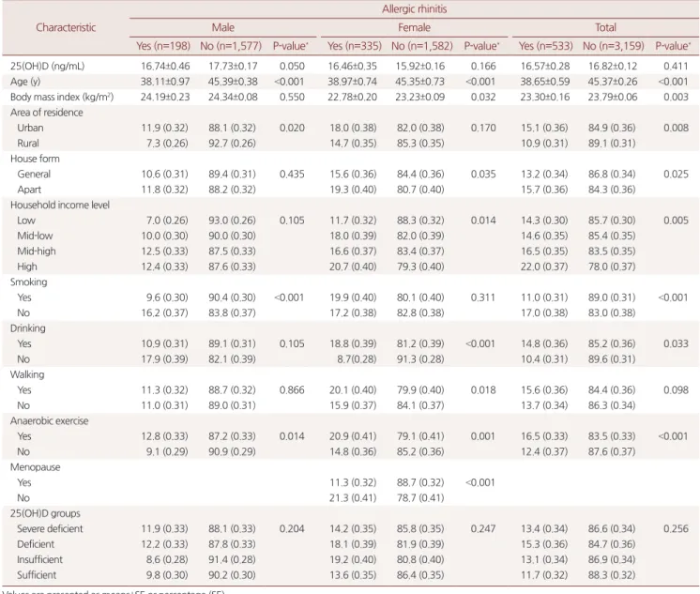Click the 'Male' group header
700x594 pixels.
222,28
